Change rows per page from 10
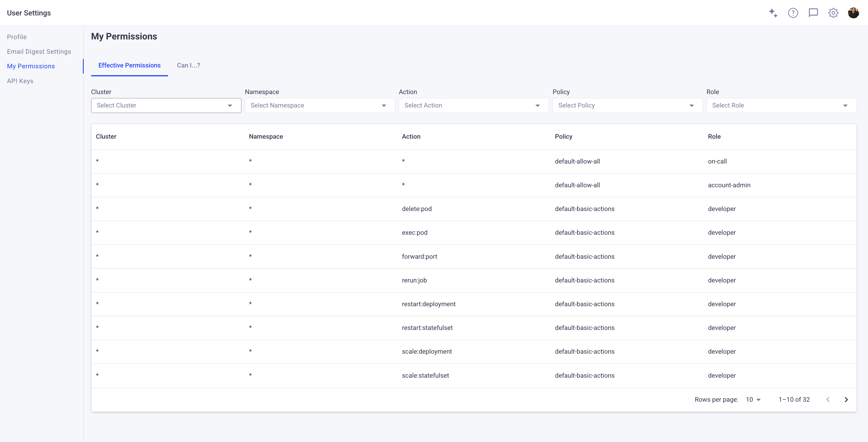The image size is (868, 442). click(x=753, y=399)
